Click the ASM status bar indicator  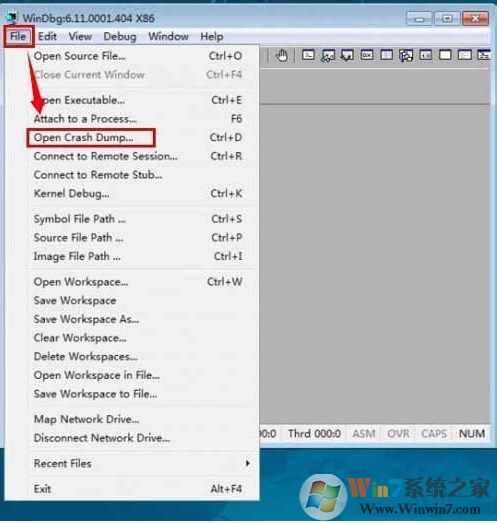pyautogui.click(x=364, y=434)
